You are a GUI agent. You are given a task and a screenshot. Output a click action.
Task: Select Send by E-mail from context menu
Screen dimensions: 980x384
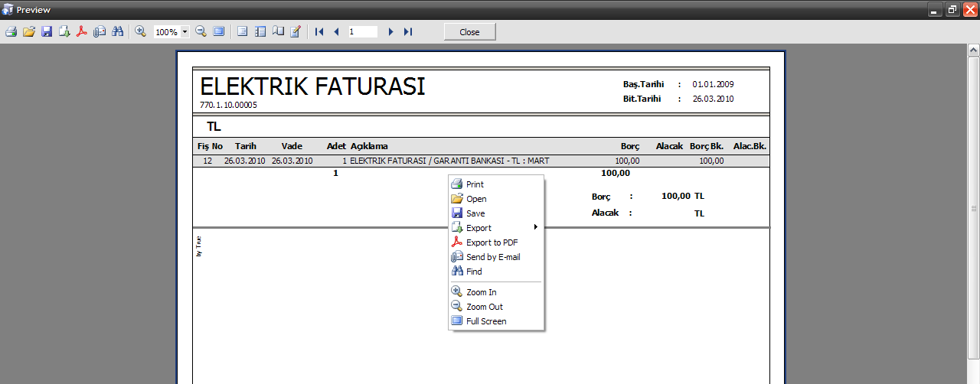coord(492,257)
